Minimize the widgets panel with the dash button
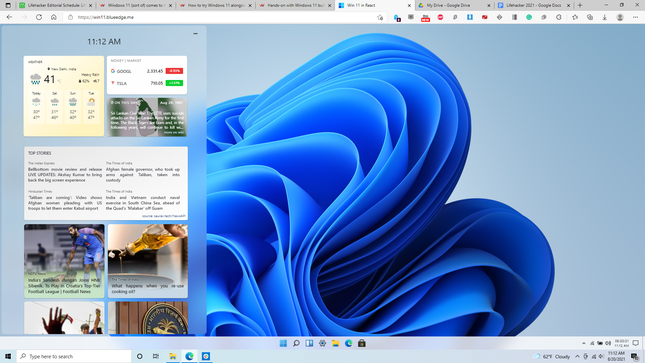The image size is (645, 363). point(195,34)
